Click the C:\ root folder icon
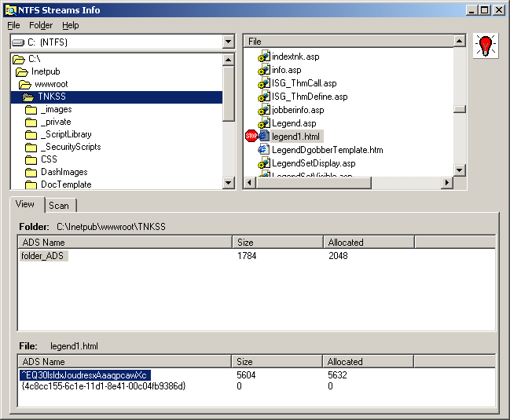510x420 pixels. coord(19,59)
